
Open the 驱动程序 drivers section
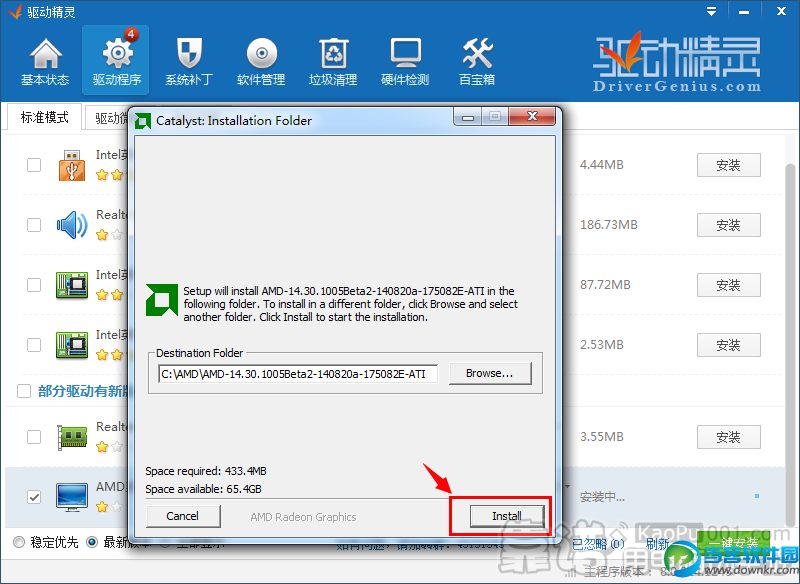pos(116,60)
